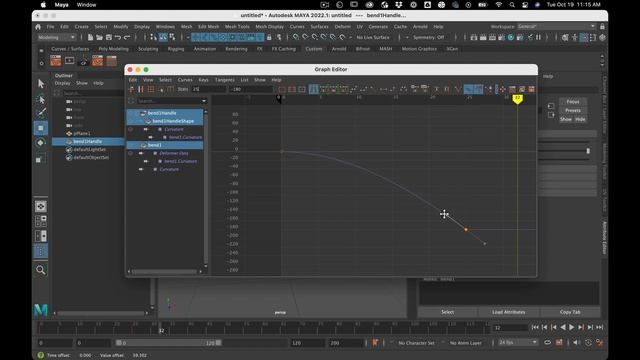Click the Undo arrow in status line
This screenshot has width=640, height=360.
click(x=118, y=37)
